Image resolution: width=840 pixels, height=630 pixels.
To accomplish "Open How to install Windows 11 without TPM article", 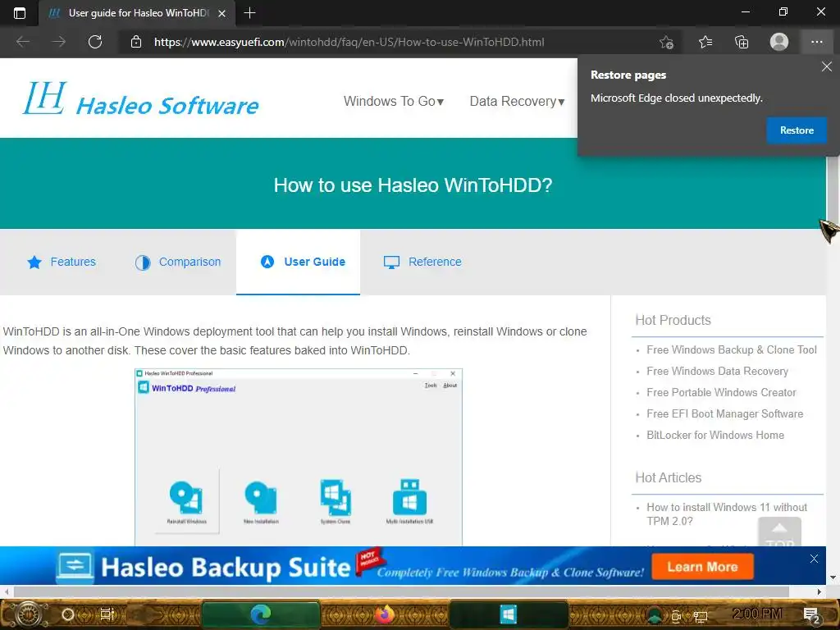I will tap(727, 514).
